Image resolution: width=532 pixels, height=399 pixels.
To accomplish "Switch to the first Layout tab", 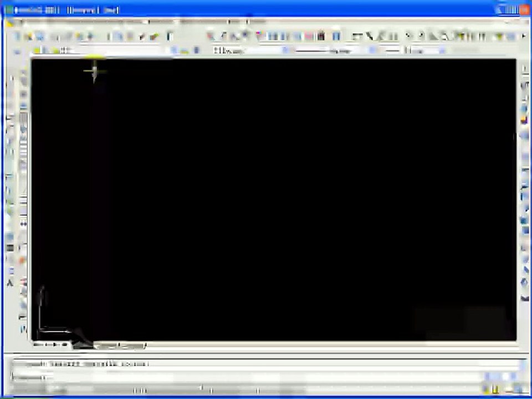I will tap(106, 345).
